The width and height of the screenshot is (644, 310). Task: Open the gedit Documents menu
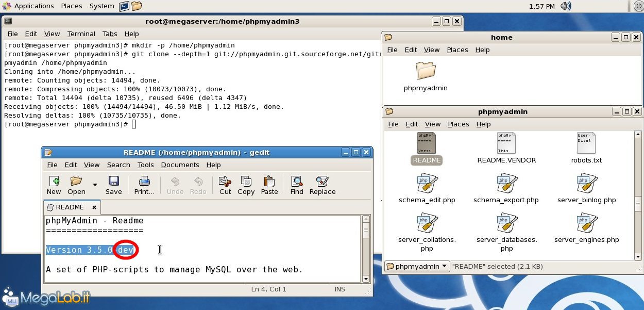180,165
